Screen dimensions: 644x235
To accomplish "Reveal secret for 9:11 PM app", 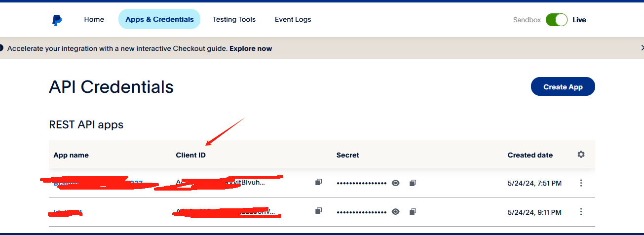I will coord(396,212).
